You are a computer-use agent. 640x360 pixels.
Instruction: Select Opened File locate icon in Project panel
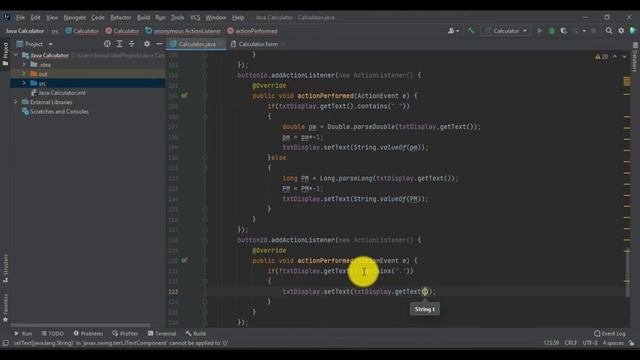pos(107,44)
